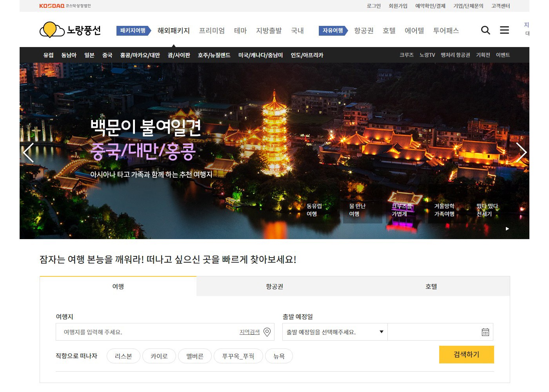Click the 로그인 link at top
The image size is (549, 392).
374,6
